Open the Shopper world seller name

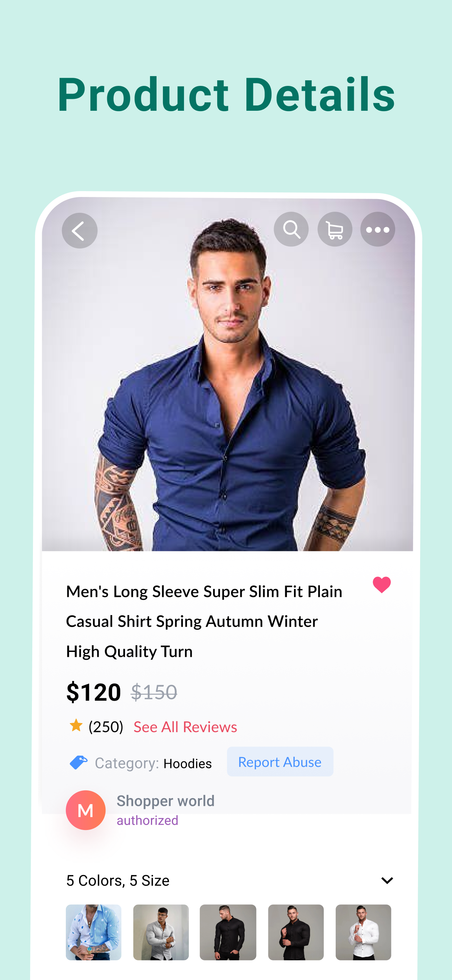click(165, 801)
